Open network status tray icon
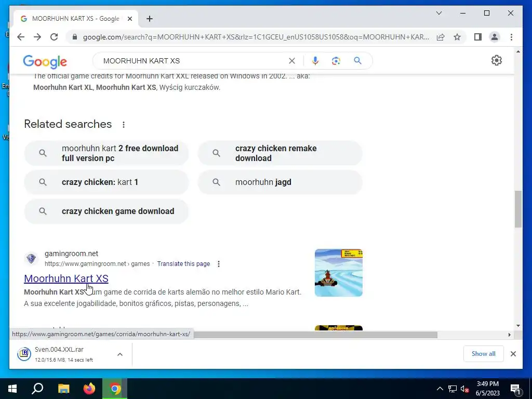 [x=453, y=389]
